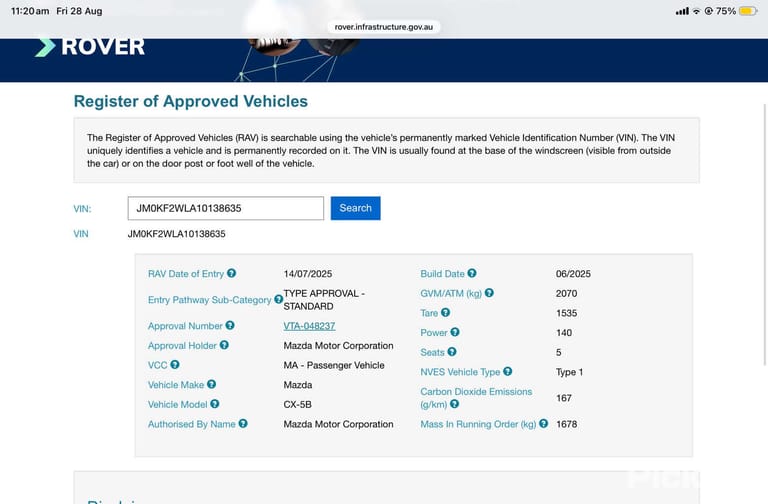Image resolution: width=768 pixels, height=504 pixels.
Task: Open Authorised By Name help icon
Action: [x=243, y=423]
